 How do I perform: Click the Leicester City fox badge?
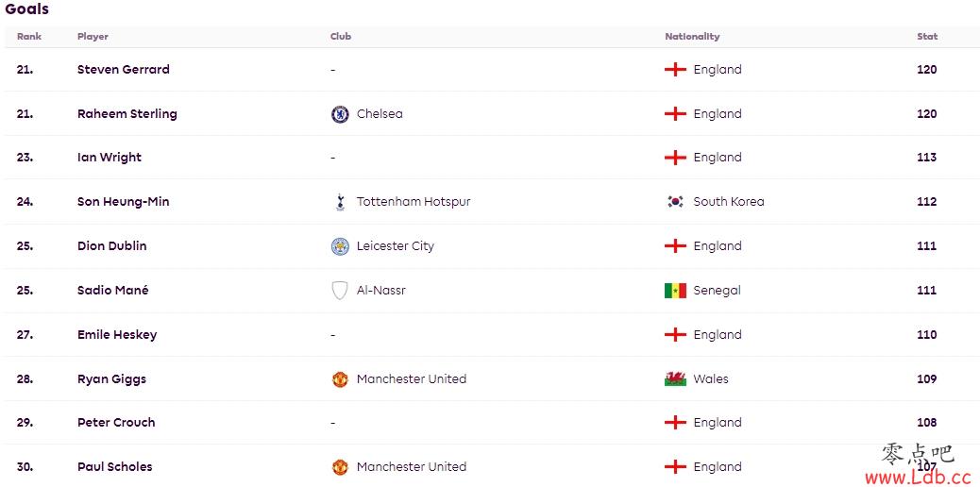coord(339,246)
